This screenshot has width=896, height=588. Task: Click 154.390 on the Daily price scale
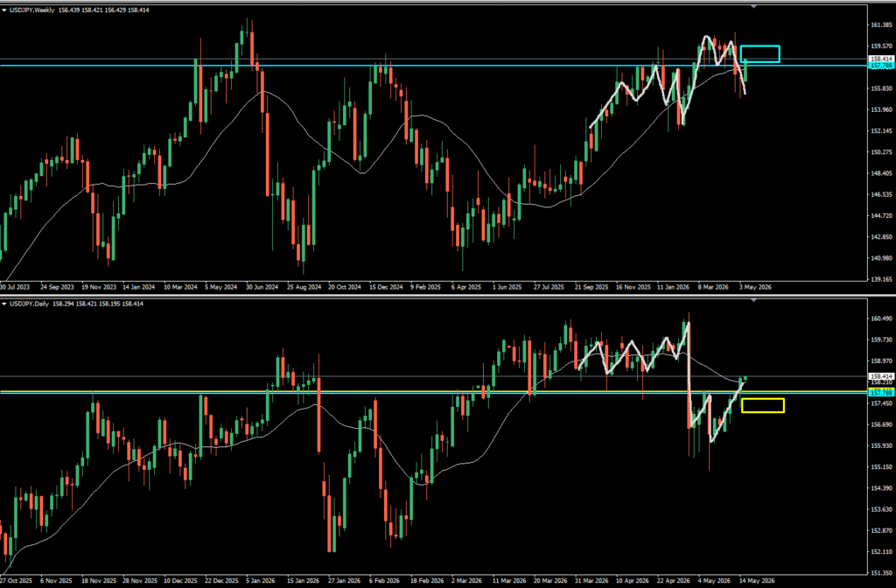(x=882, y=488)
